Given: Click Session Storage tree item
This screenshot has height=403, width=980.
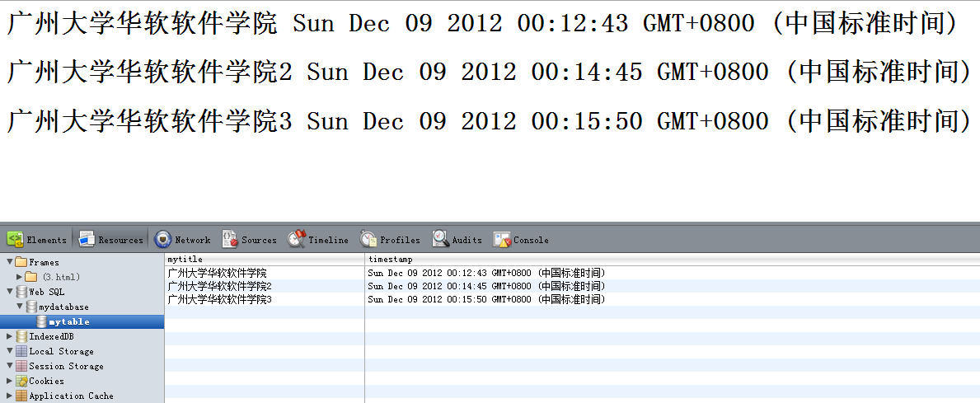Looking at the screenshot, I should tap(66, 366).
